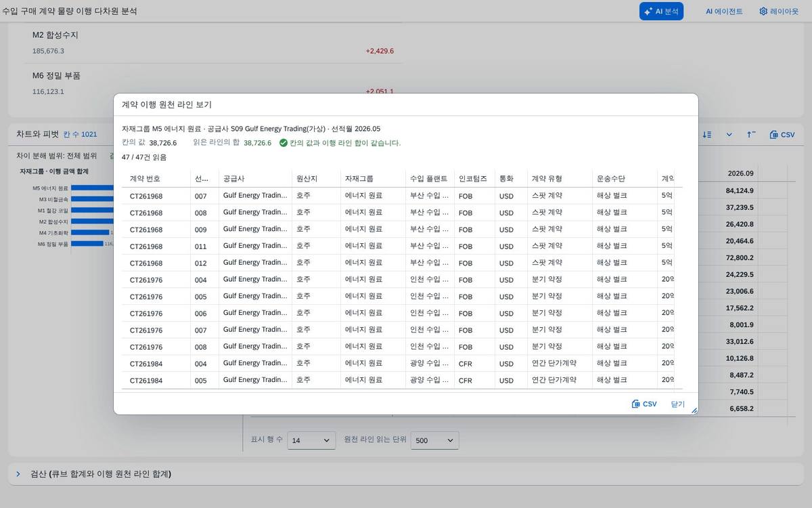
Task: Click the M5 에너지 원료 chart bar label
Action: pos(50,188)
